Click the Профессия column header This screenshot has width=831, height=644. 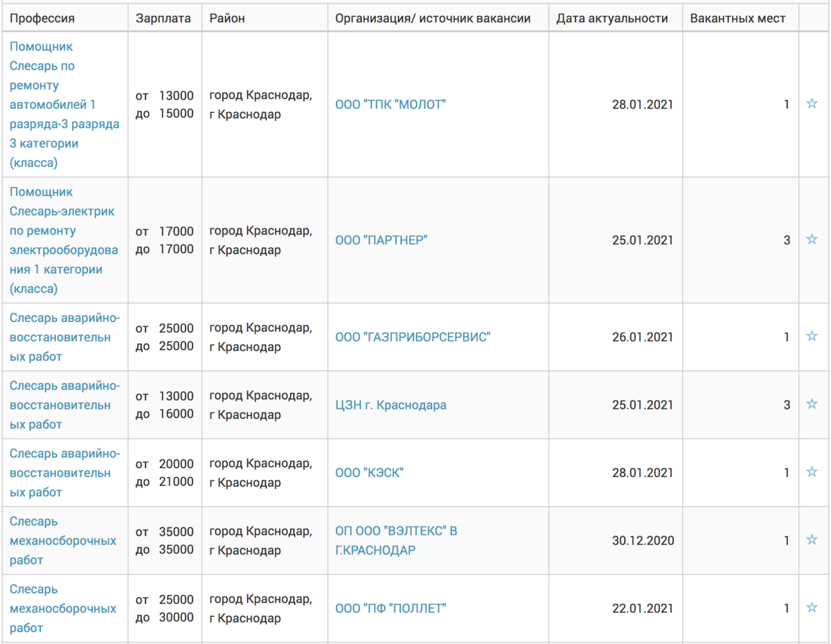pyautogui.click(x=42, y=19)
